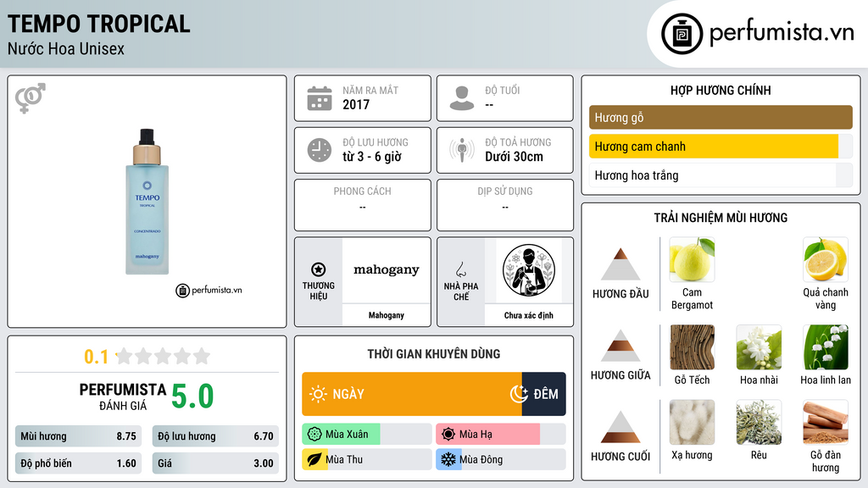Screen dimensions: 868x488
Task: Open the Cam Bergamot note image
Action: click(x=692, y=259)
